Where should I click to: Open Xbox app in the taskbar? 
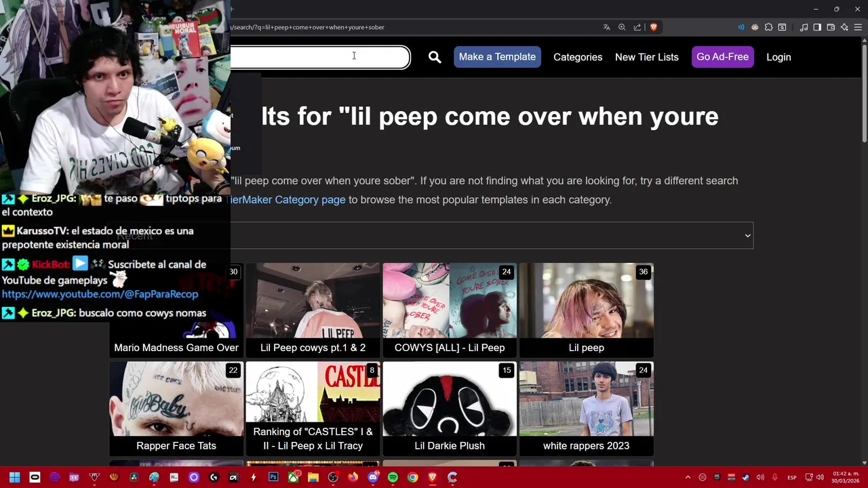294,477
